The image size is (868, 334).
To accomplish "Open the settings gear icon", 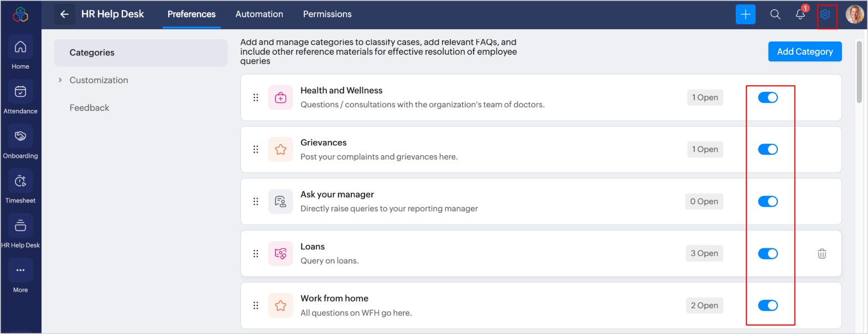I will tap(825, 14).
